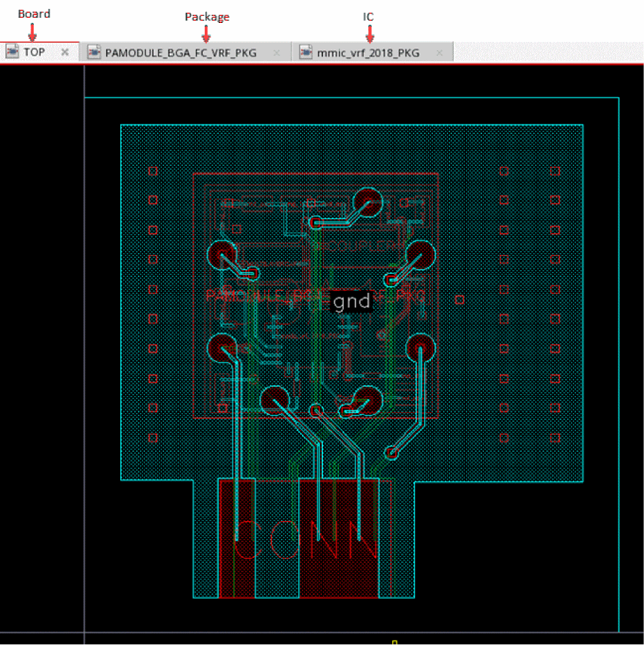Select the upper-right large BGA pad
This screenshot has height=645, width=644.
(420, 255)
